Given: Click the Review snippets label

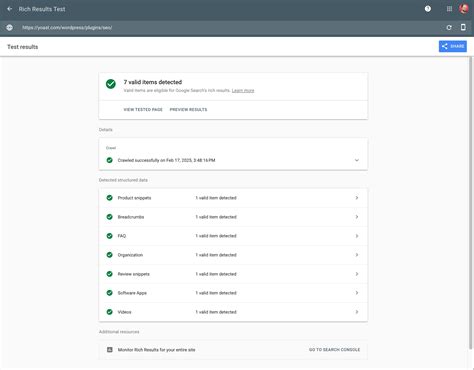Looking at the screenshot, I should [134, 274].
